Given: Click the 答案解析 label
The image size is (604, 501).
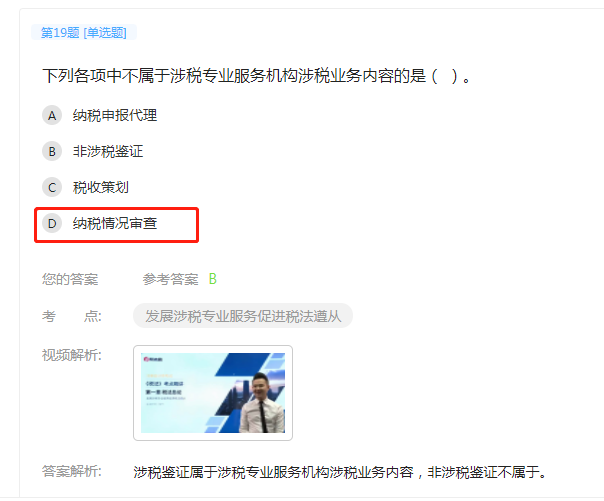Looking at the screenshot, I should [x=72, y=471].
